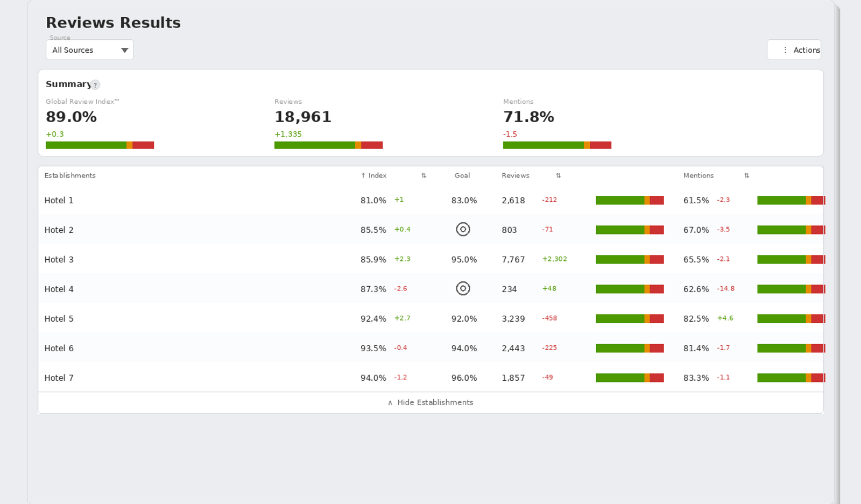Select the Hotel 2 establishment name
Image resolution: width=861 pixels, height=504 pixels.
click(x=59, y=230)
